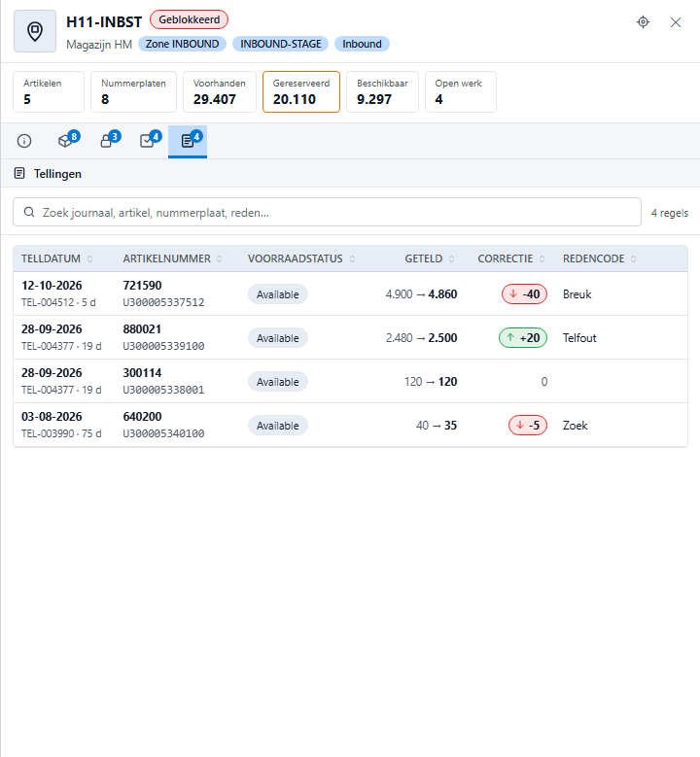This screenshot has width=700, height=757.
Task: Click article number 880021
Action: 142,329
